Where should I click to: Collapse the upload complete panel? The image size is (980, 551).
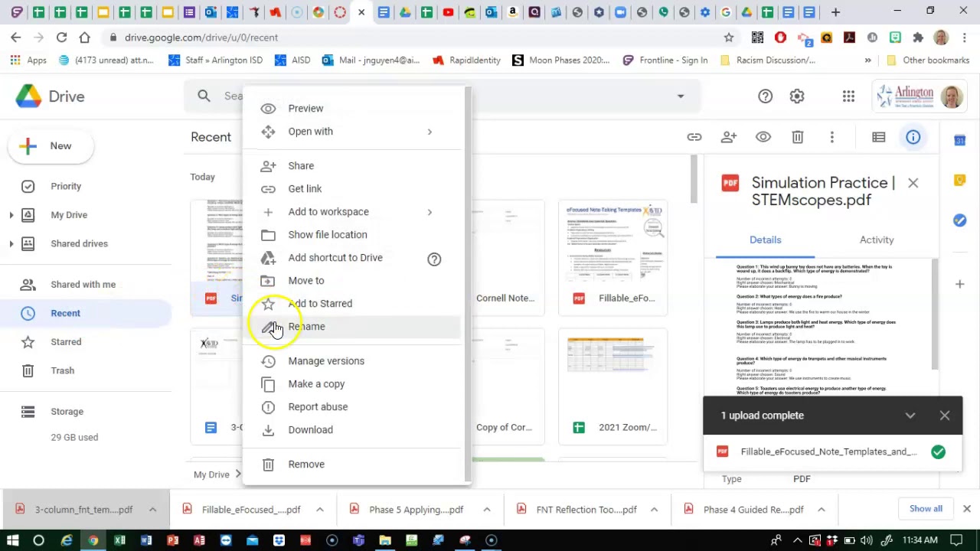click(x=910, y=416)
